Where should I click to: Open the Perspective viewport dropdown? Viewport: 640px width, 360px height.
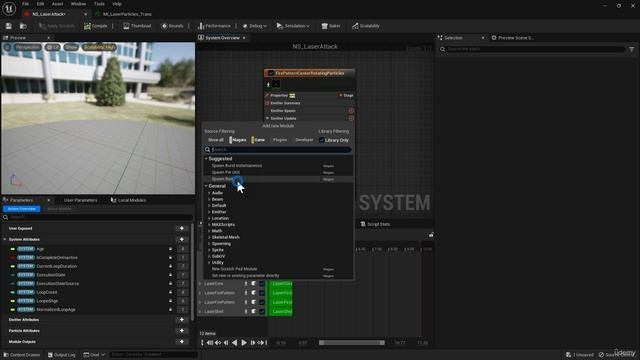(28, 47)
